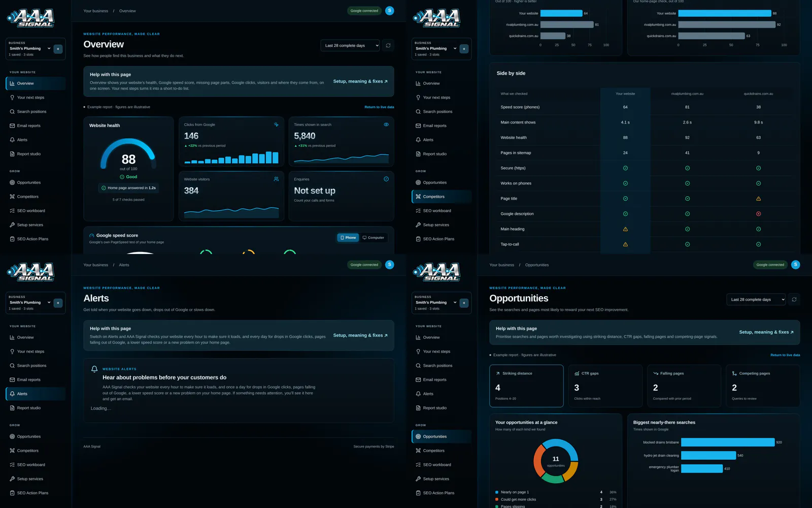
Task: Open SEO workboard in Competitors screen sidebar
Action: pyautogui.click(x=442, y=211)
